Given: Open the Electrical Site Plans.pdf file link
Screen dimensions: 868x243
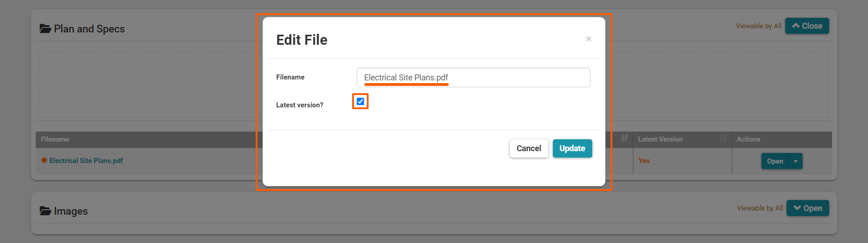Looking at the screenshot, I should tap(86, 161).
